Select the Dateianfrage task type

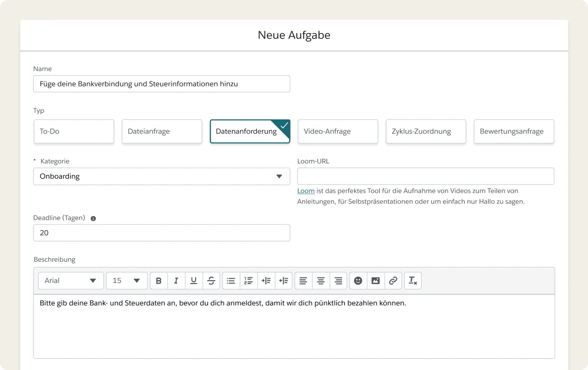click(162, 132)
